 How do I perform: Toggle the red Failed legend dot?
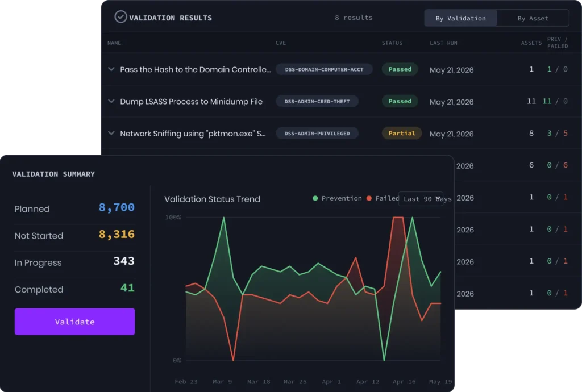(369, 198)
